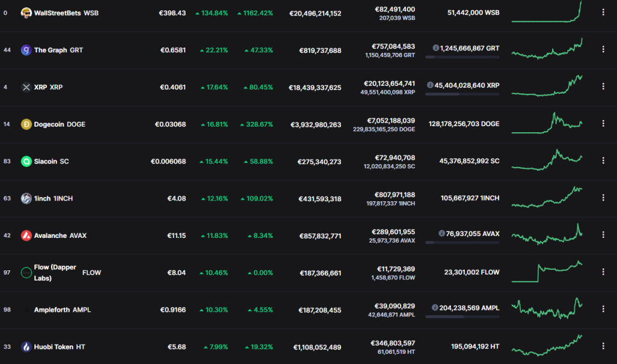
Task: Click 1inch volume €807,971,188
Action: click(x=394, y=195)
